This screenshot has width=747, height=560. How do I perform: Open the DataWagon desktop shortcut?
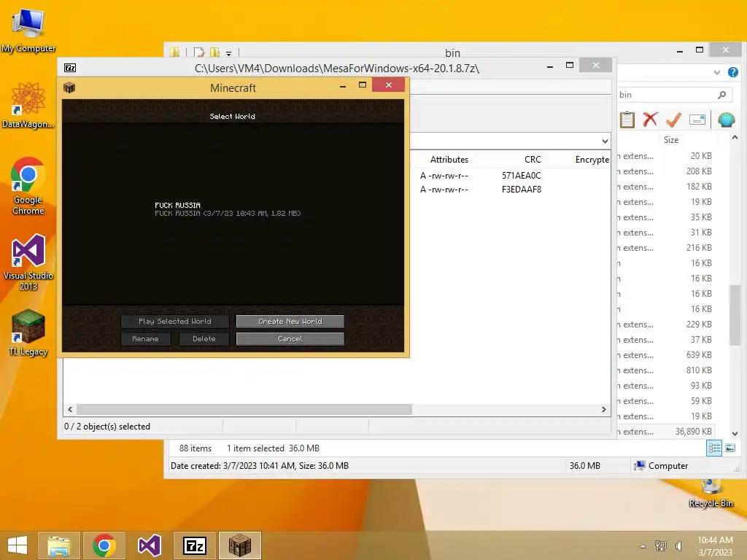tap(28, 105)
